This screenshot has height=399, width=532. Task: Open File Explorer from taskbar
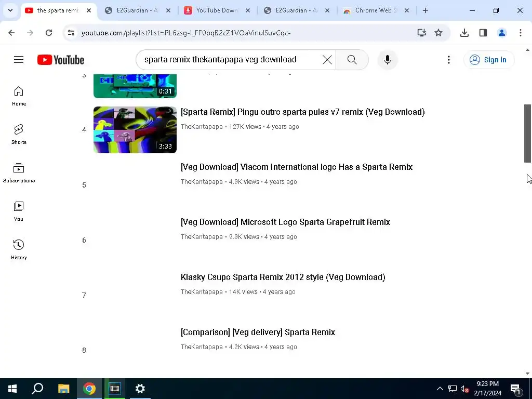click(63, 389)
